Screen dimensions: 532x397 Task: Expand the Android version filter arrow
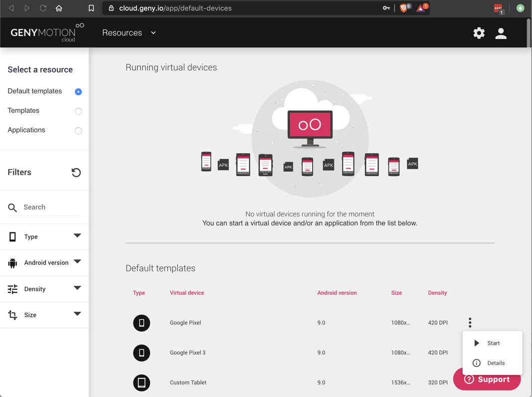(x=77, y=262)
